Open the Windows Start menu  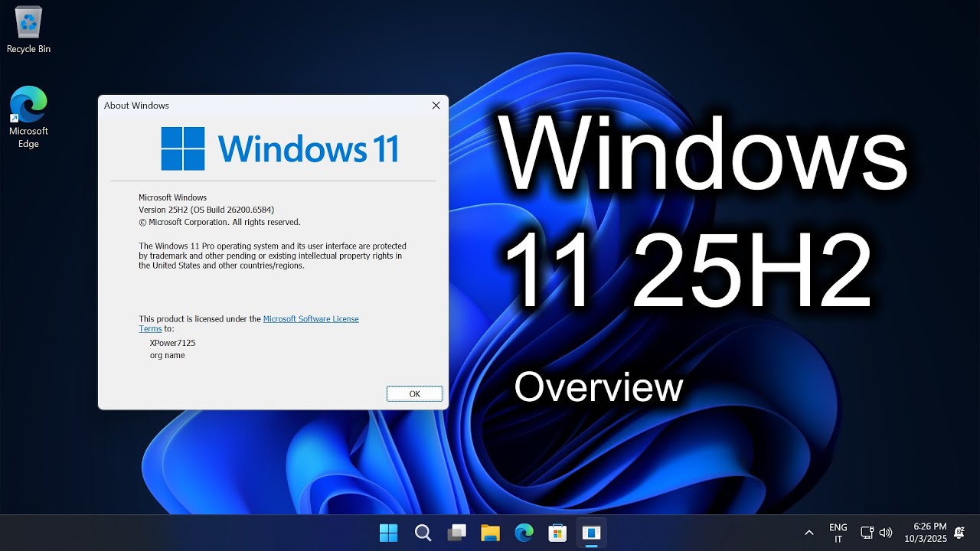(389, 533)
